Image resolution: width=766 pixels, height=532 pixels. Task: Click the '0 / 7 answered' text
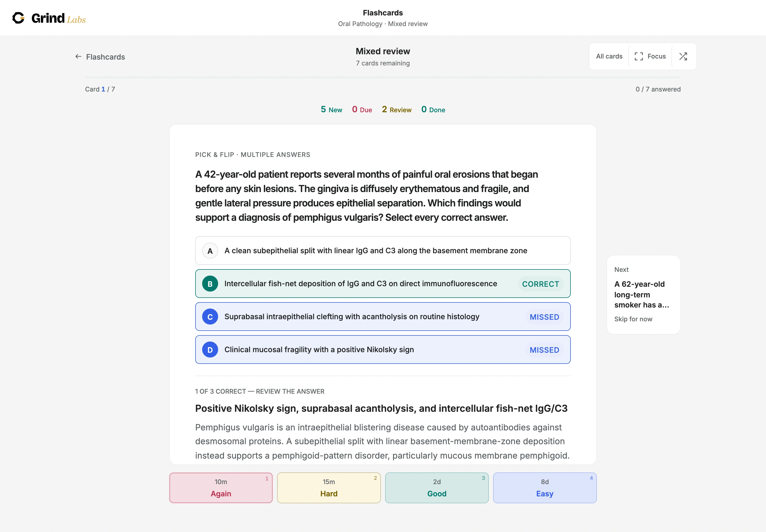click(658, 89)
